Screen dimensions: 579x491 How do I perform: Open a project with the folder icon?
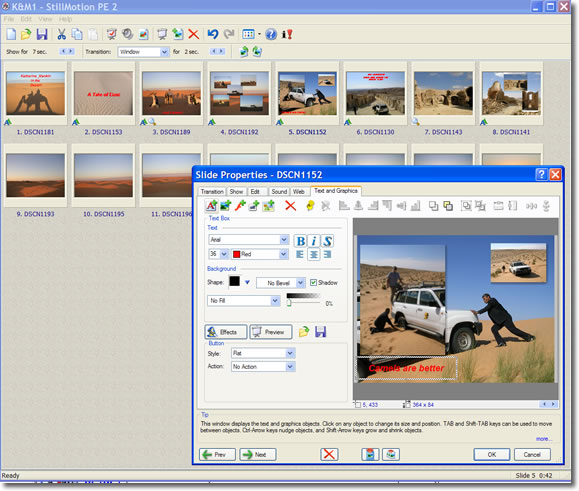pos(26,34)
